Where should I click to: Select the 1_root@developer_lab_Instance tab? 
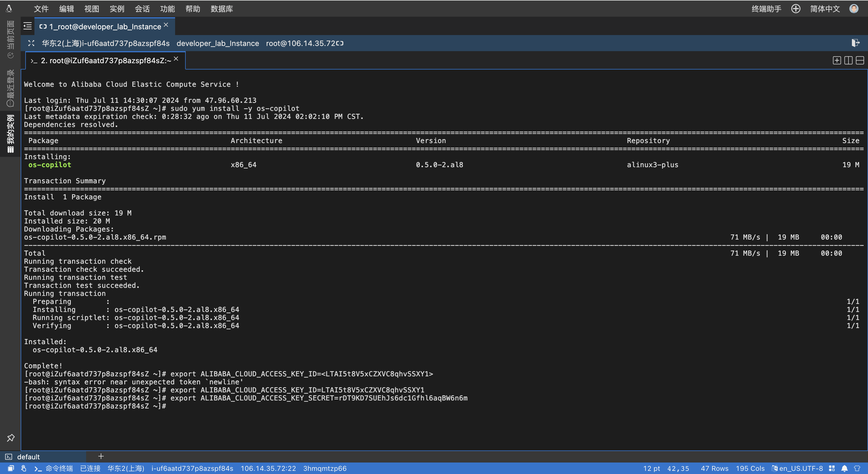tap(105, 27)
